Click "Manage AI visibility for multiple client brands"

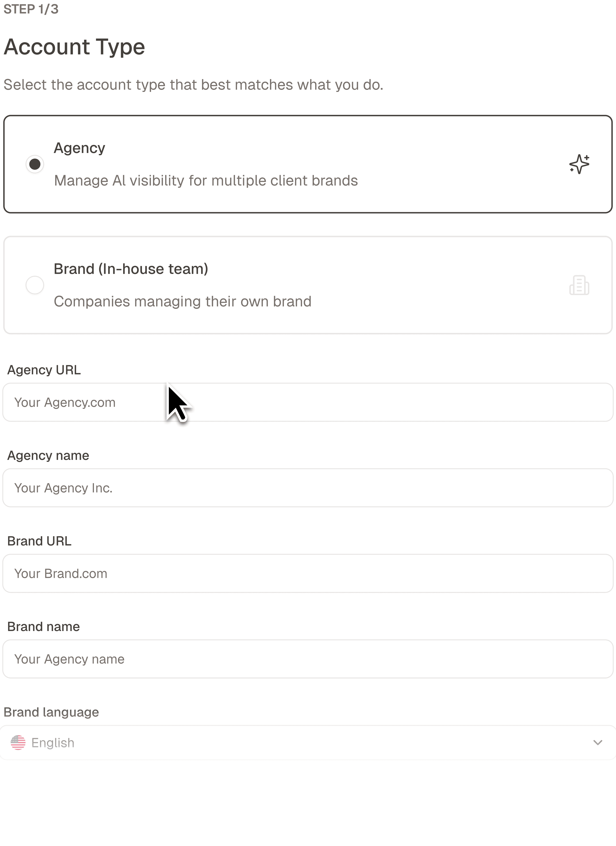point(206,181)
